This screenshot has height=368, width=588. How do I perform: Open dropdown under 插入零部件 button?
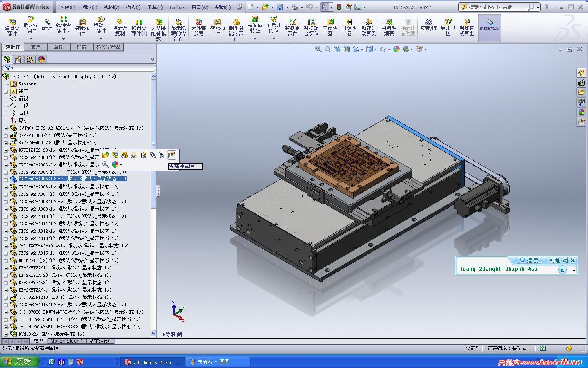click(x=31, y=39)
